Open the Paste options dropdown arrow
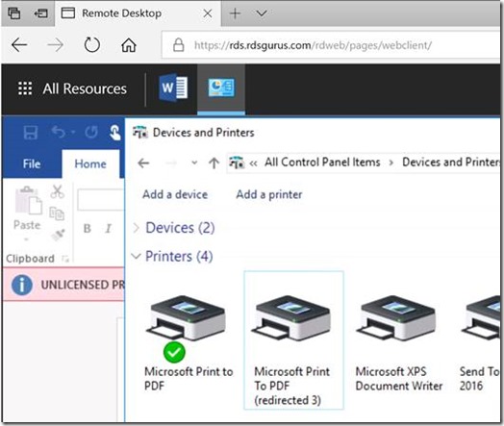The width and height of the screenshot is (504, 426). [x=27, y=239]
